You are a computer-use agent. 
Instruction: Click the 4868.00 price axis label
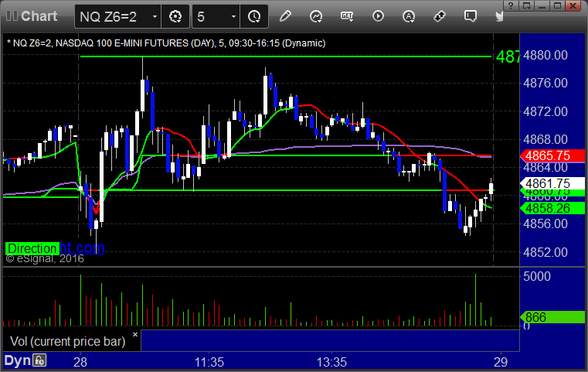(x=546, y=139)
